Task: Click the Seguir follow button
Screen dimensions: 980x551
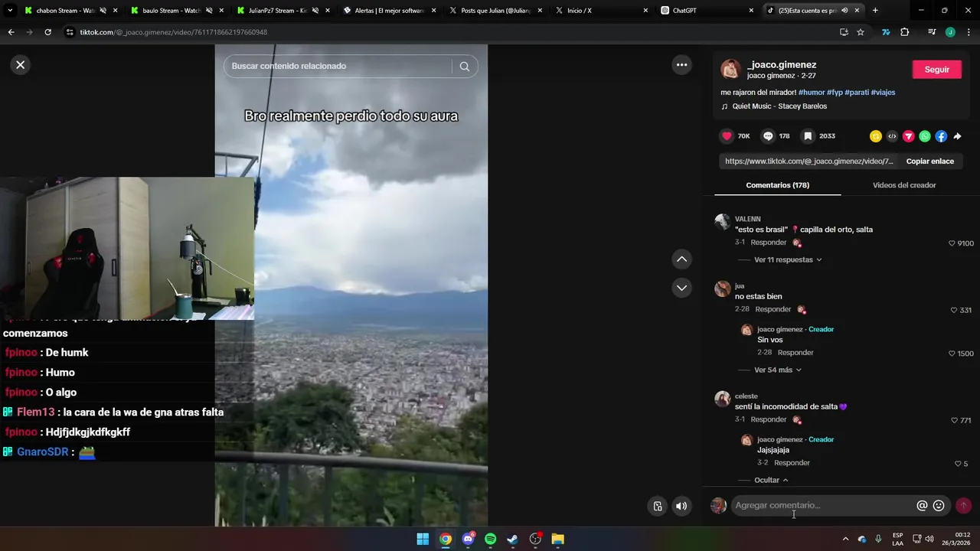Action: coord(937,70)
